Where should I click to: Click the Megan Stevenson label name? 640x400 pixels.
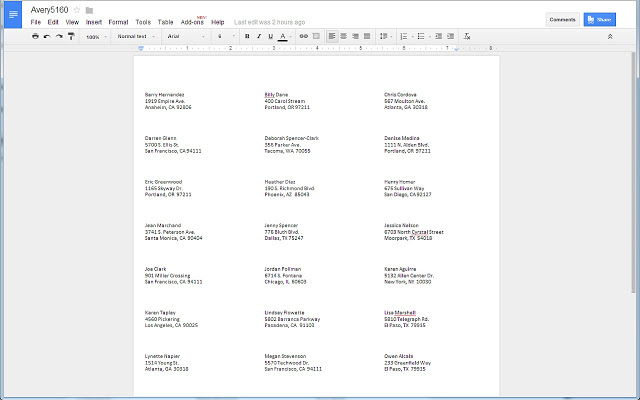coord(285,356)
